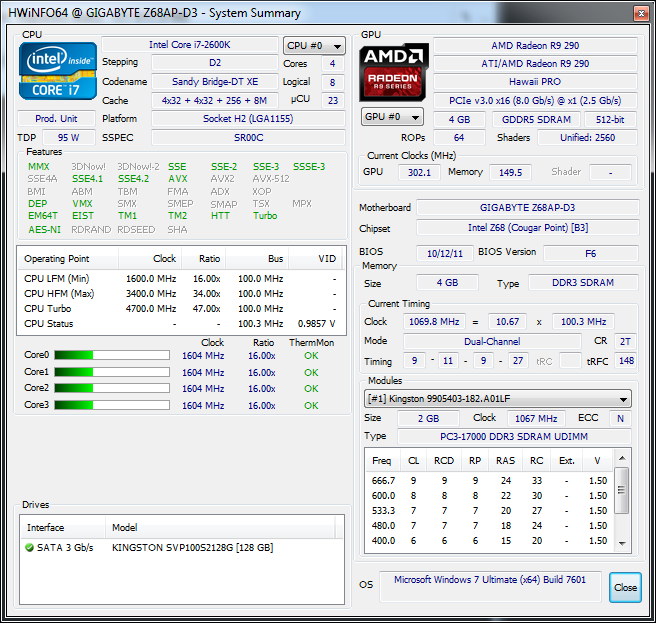Image resolution: width=656 pixels, height=623 pixels.
Task: Click the Core2 ThermMon OK status
Action: pyautogui.click(x=311, y=389)
